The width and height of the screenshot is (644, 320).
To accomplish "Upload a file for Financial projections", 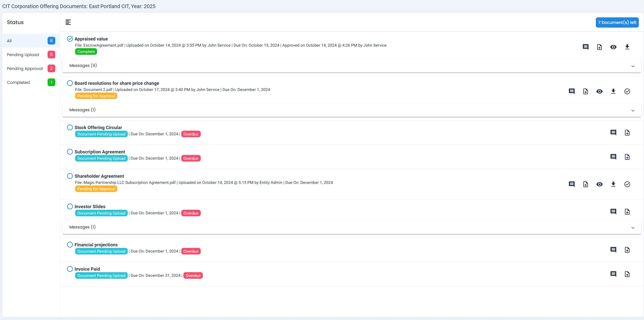I will (627, 250).
